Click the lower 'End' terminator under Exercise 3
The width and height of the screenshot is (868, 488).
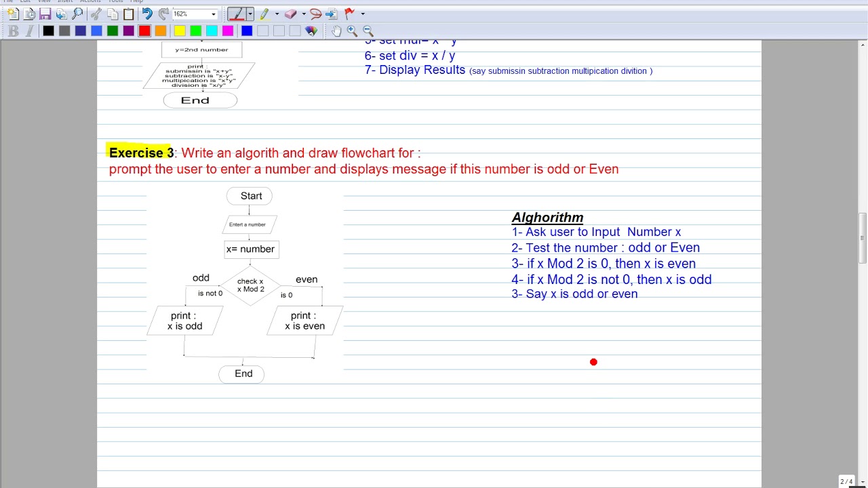241,374
